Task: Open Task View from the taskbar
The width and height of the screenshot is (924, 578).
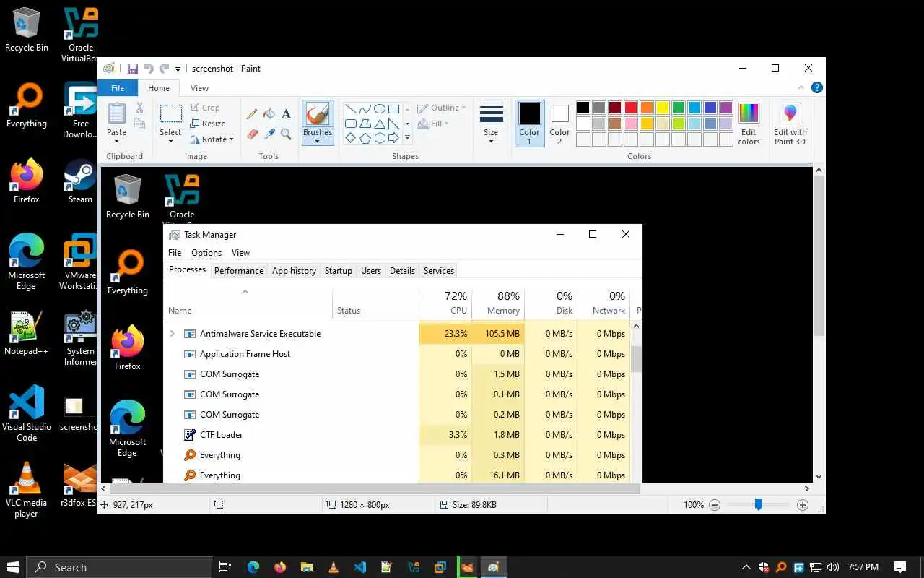Action: pos(225,567)
